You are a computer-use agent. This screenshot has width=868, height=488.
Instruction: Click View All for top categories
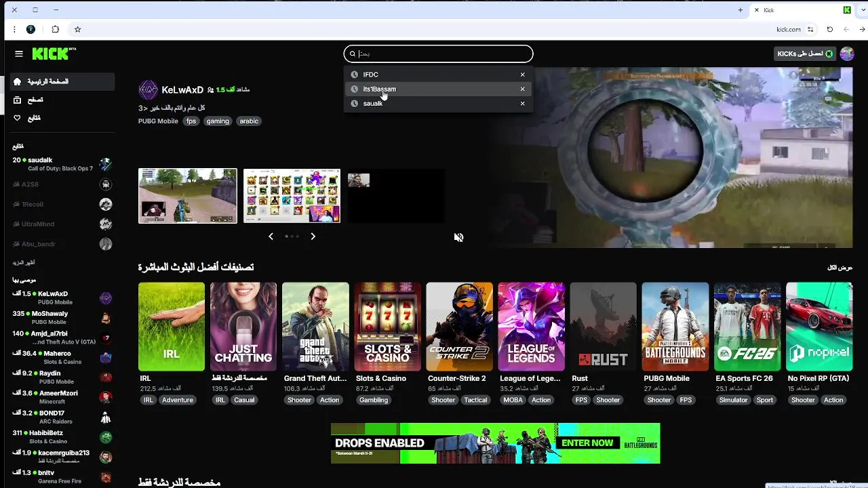point(840,268)
